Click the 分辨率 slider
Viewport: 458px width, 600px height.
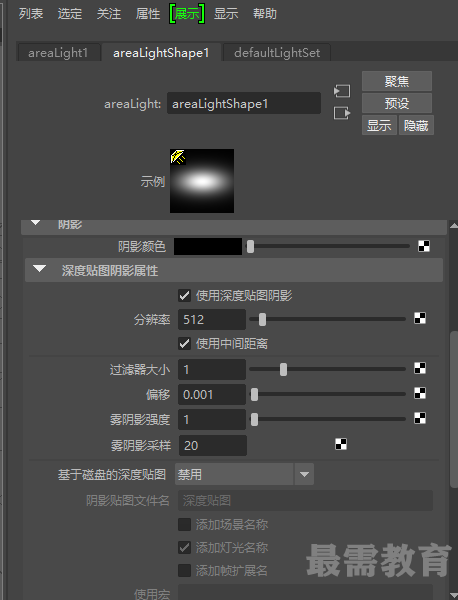(328, 319)
